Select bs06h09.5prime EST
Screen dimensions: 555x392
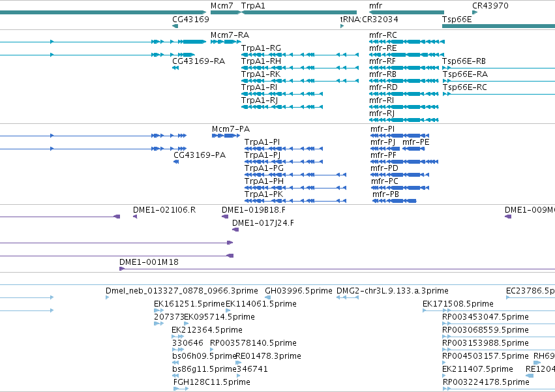click(175, 363)
